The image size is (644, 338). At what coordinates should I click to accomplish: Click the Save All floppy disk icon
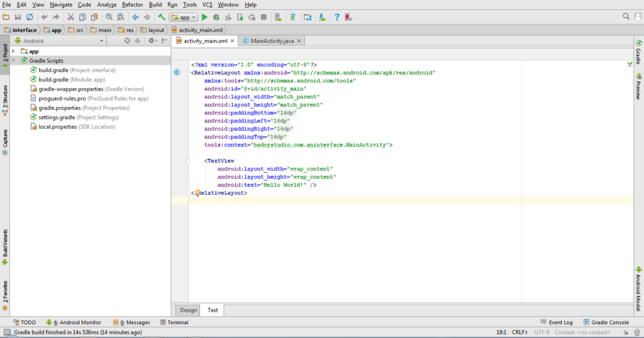click(18, 17)
